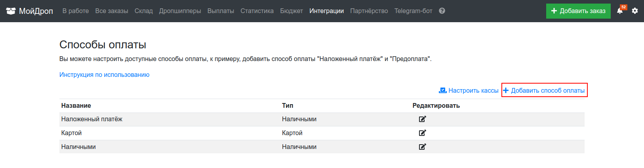Open the Статистика menu item
Screen dimensions: 644x168
[x=257, y=11]
